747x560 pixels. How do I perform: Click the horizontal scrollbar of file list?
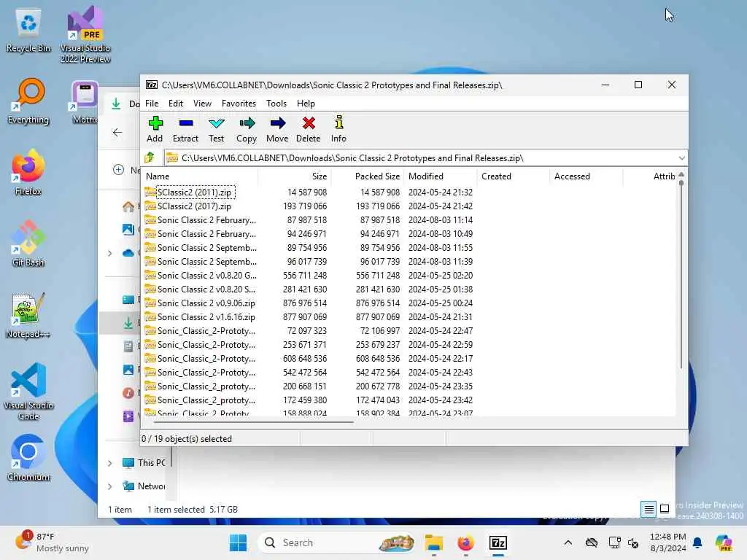253,421
